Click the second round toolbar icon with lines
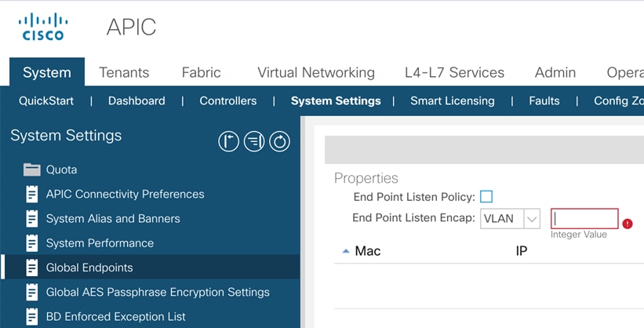Screen dimensions: 644x328 [x=254, y=141]
